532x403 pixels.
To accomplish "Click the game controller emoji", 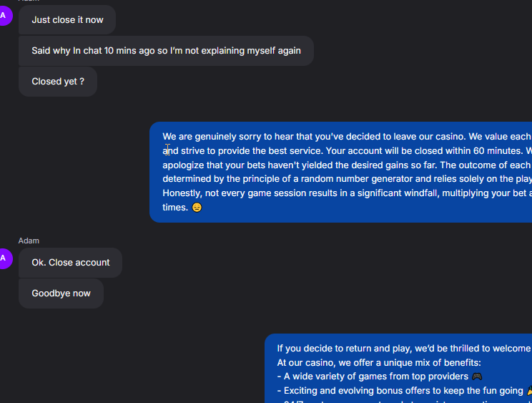I will [x=477, y=377].
